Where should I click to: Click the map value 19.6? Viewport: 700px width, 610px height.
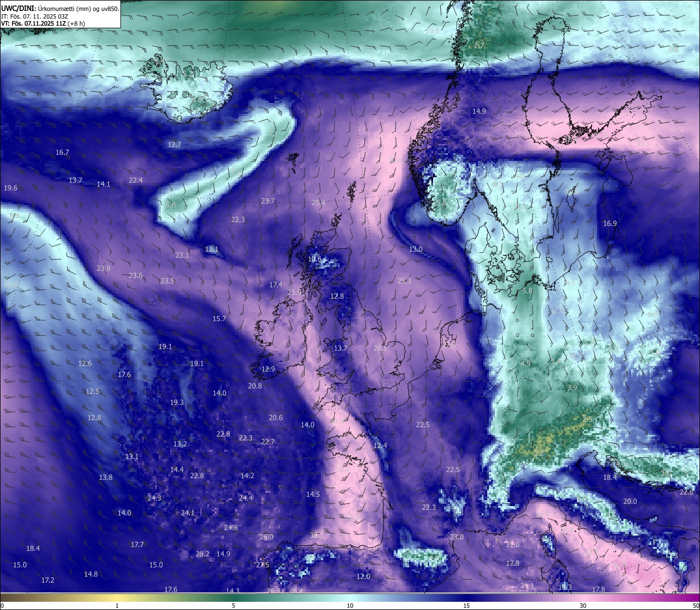click(x=10, y=188)
